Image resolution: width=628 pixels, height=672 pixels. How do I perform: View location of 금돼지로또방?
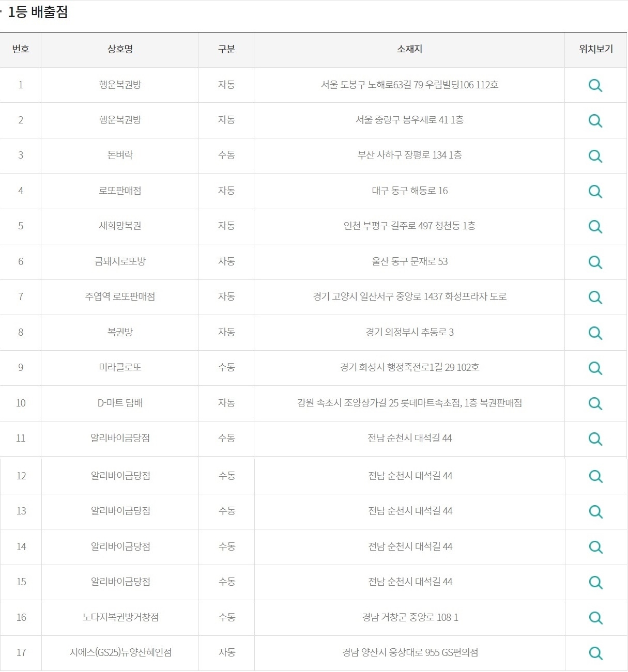tap(595, 262)
